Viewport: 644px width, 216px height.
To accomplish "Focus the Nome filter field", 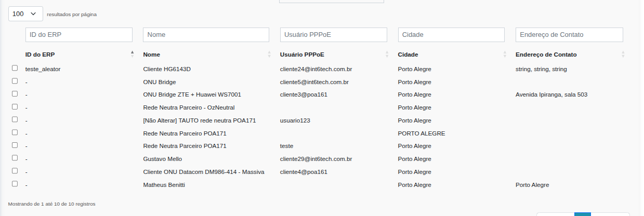I will (x=206, y=35).
